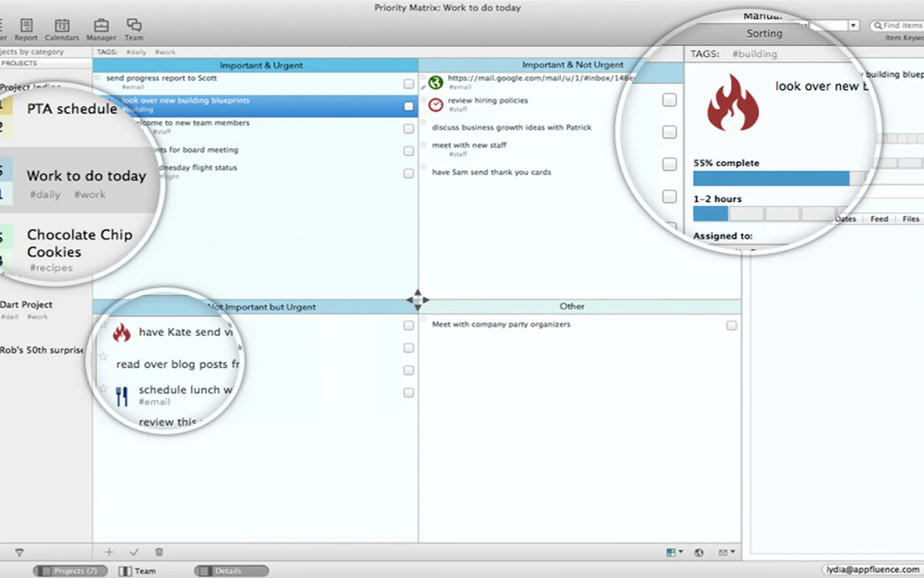This screenshot has height=578, width=924.
Task: Click the globe icon in bottom bar
Action: (x=699, y=553)
